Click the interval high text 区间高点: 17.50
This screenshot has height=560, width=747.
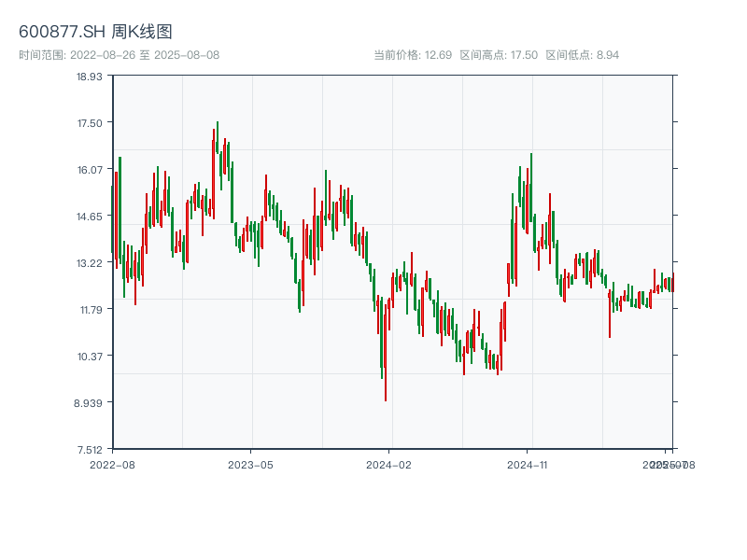click(499, 55)
